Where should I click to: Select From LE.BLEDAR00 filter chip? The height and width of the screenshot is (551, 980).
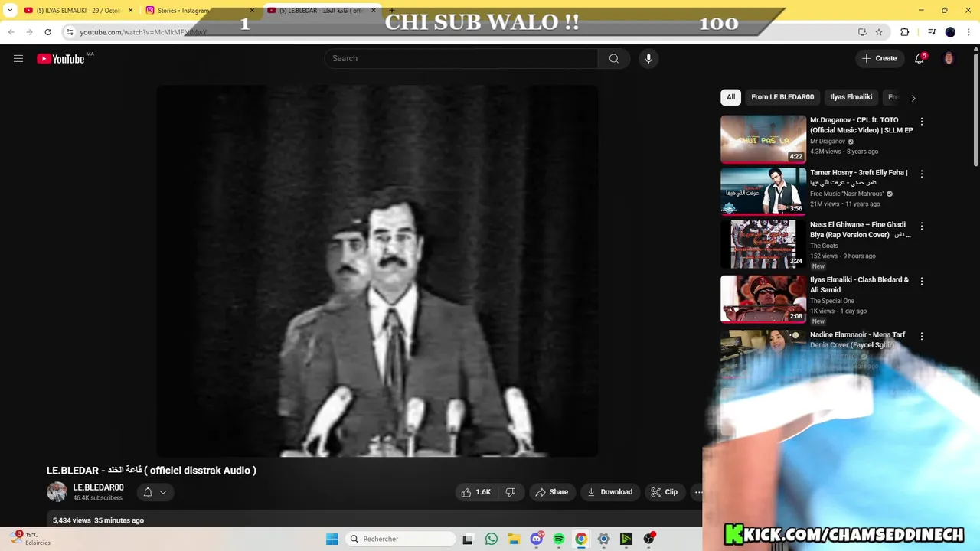tap(782, 97)
